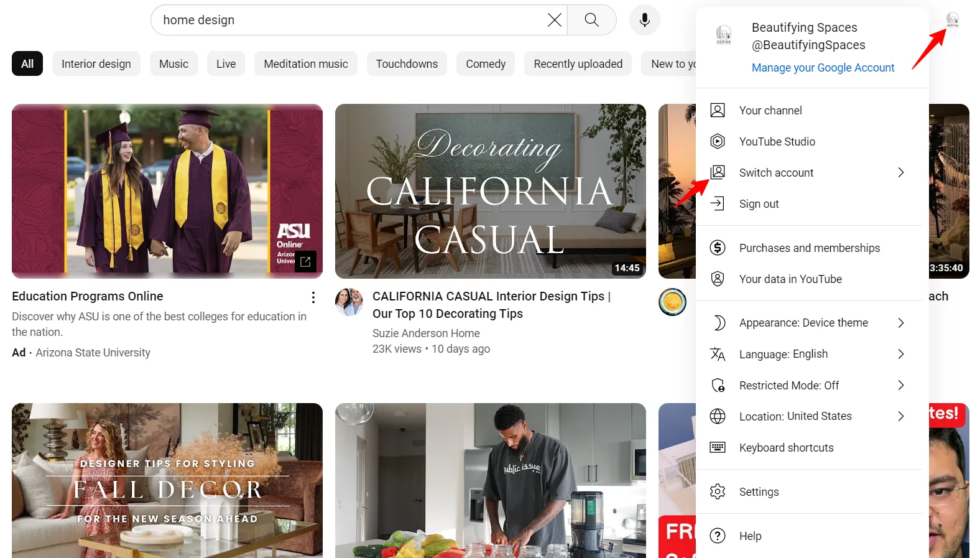
Task: Click the Suzie Anderson Home channel avatar
Action: pos(349,302)
